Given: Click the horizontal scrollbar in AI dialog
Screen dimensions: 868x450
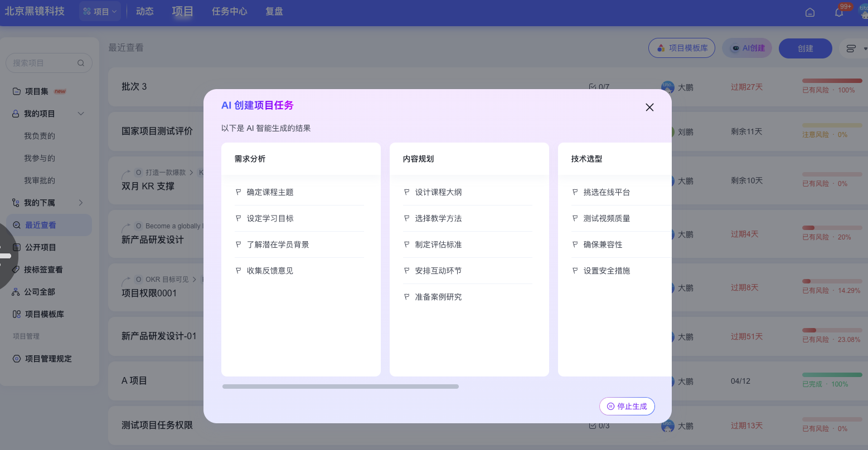Looking at the screenshot, I should pos(340,387).
